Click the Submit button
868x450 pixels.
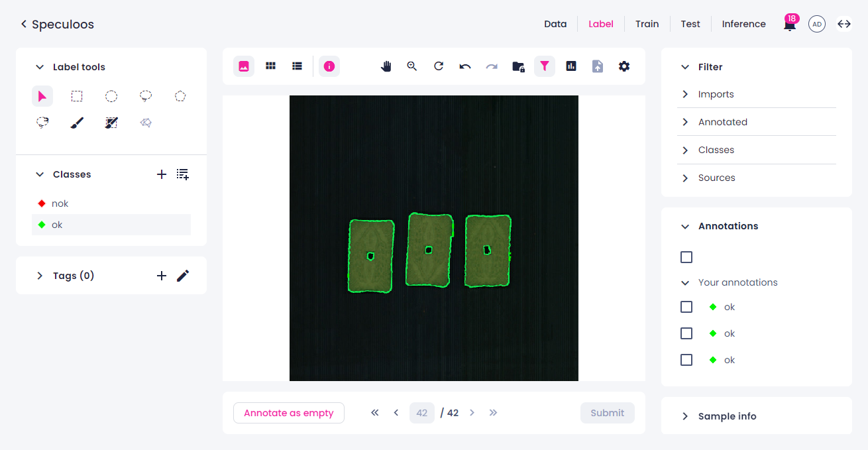608,413
